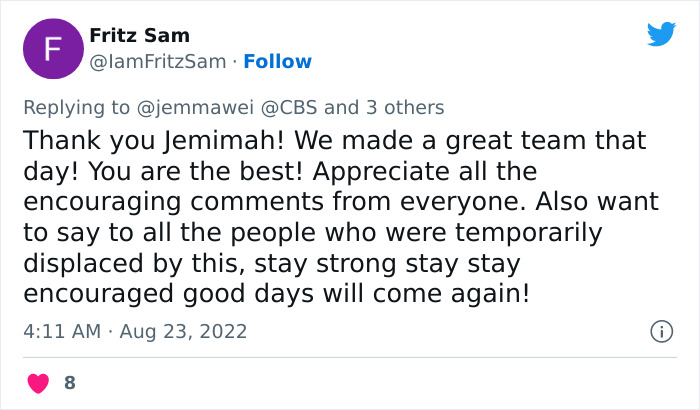700x410 pixels.
Task: Click the like count number 8
Action: (x=69, y=382)
